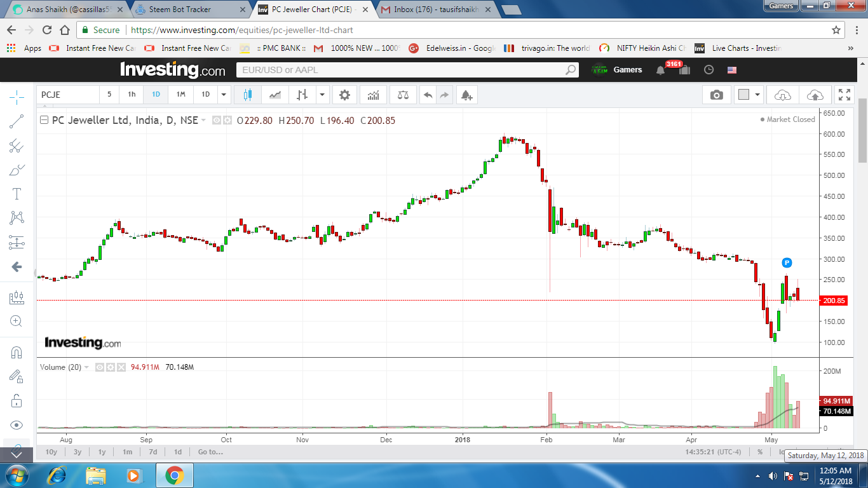
Task: Select the text annotation tool
Action: click(17, 194)
